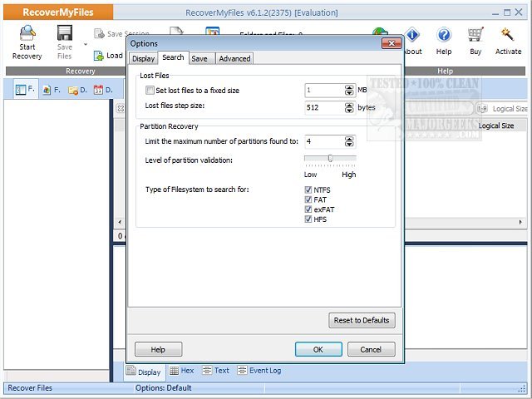Viewport: 532px width, 399px height.
Task: Maximize the RecoverMyFiles window
Action: click(x=507, y=12)
